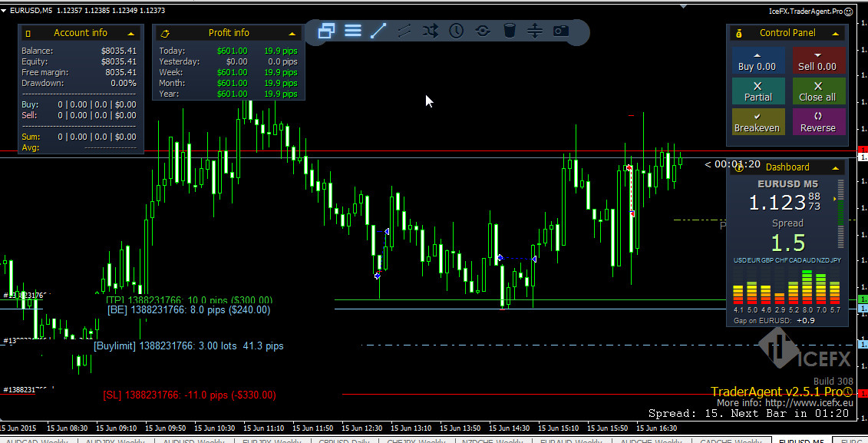The width and height of the screenshot is (868, 443).
Task: Click the Drawdown 0.00% value
Action: (123, 83)
